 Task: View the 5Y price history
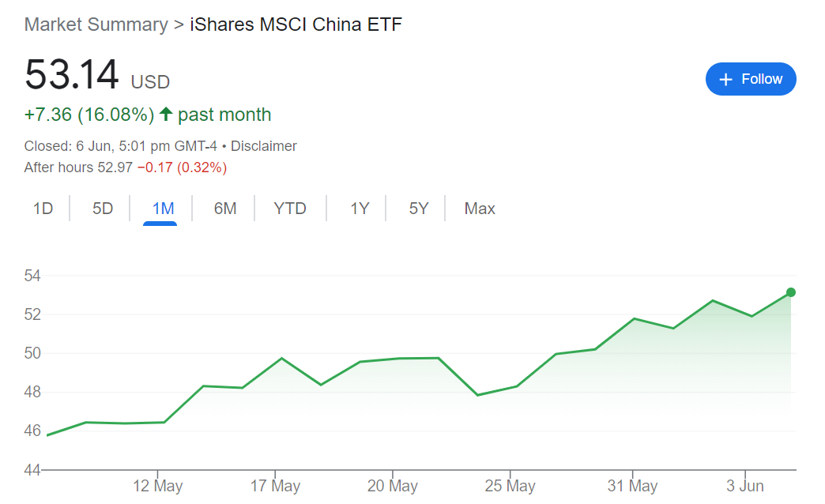pos(419,209)
